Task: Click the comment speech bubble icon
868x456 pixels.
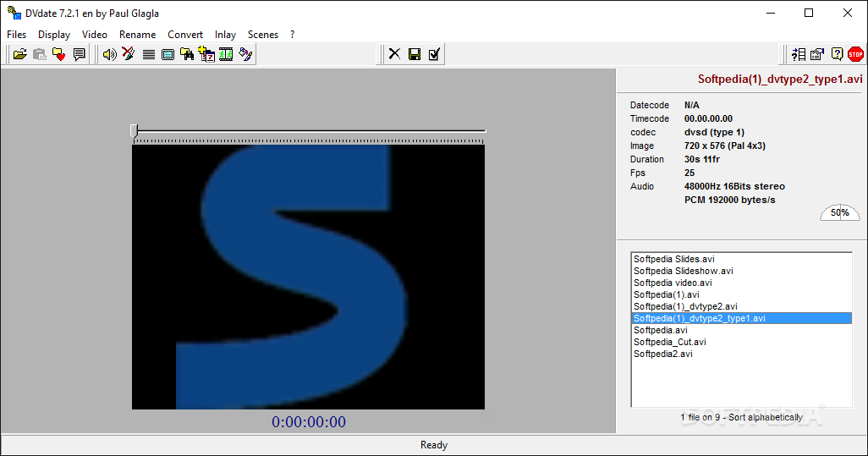Action: tap(80, 54)
